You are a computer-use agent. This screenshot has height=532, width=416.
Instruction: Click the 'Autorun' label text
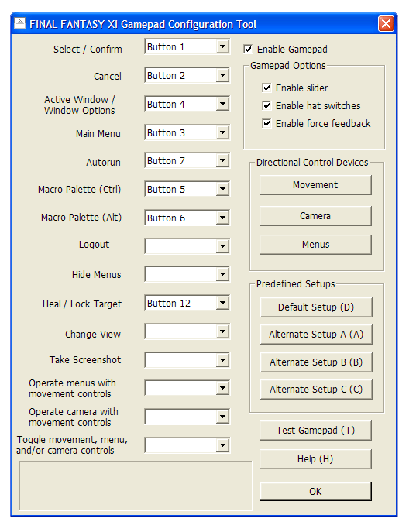tap(104, 163)
